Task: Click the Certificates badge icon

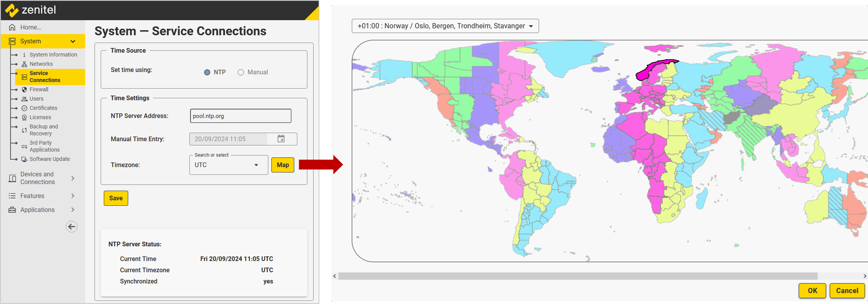Action: pyautogui.click(x=24, y=108)
